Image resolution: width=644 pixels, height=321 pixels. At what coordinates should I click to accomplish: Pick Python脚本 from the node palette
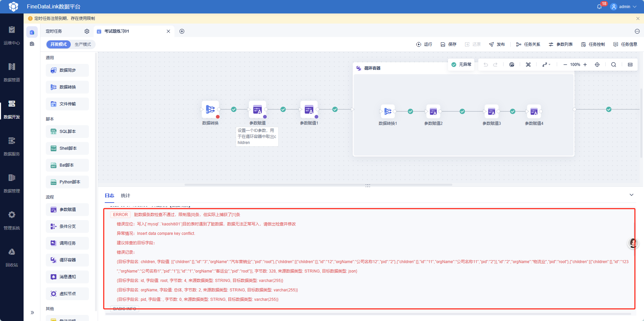coord(67,182)
